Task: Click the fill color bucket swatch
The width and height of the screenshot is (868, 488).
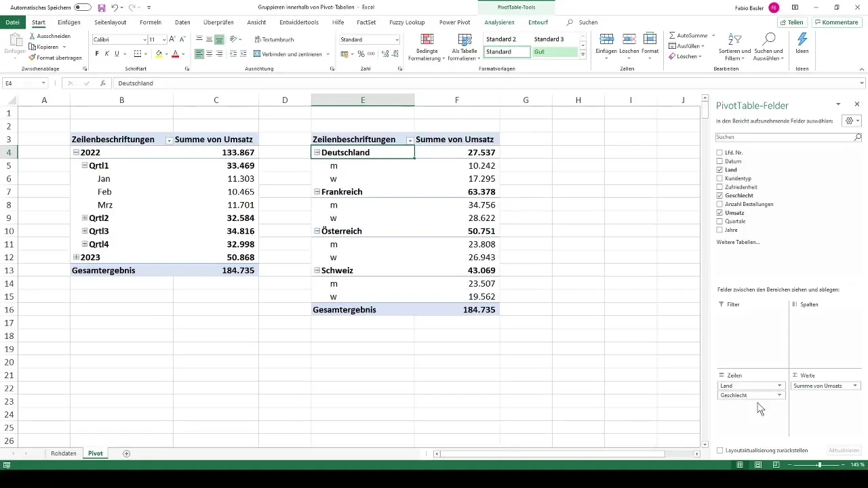Action: click(x=159, y=54)
